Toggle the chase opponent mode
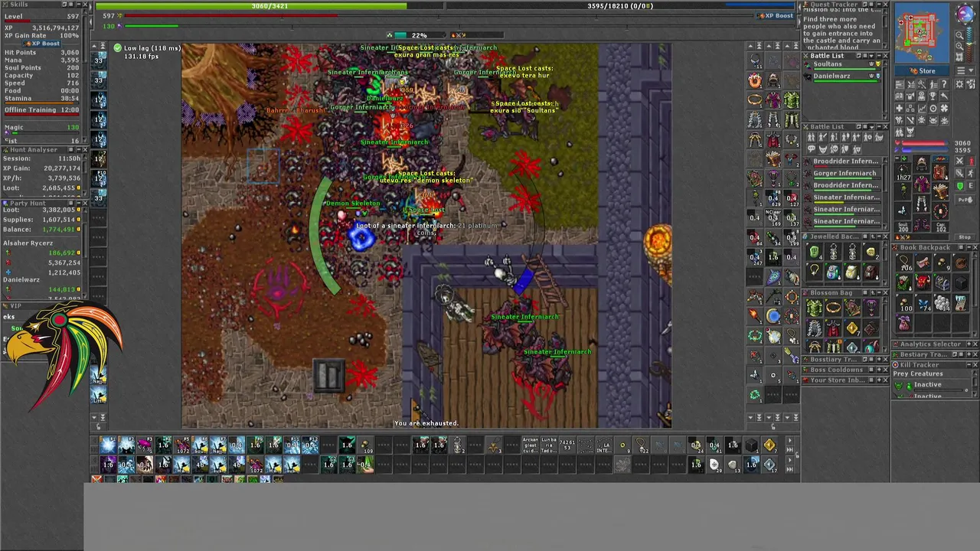 (x=971, y=173)
